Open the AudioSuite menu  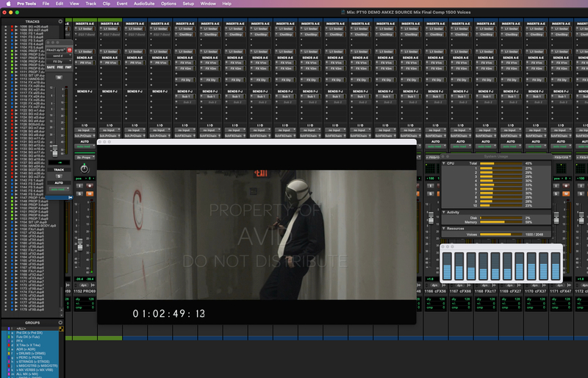point(144,4)
